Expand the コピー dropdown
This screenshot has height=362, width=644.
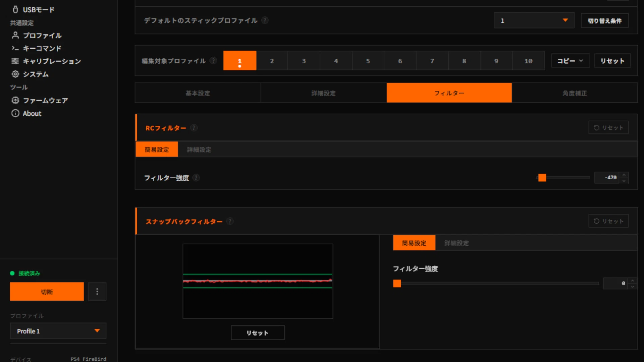(x=571, y=61)
